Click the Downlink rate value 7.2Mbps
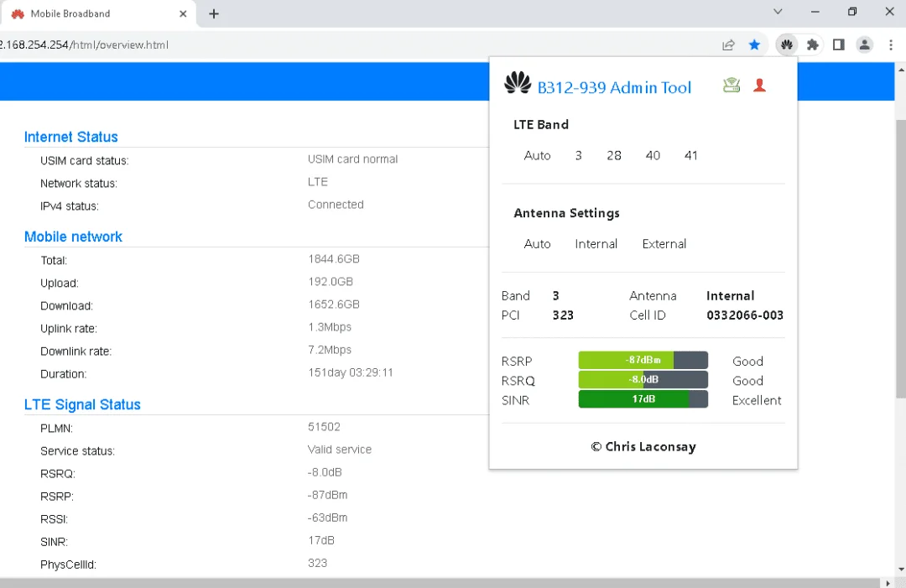This screenshot has height=588, width=906. (330, 350)
